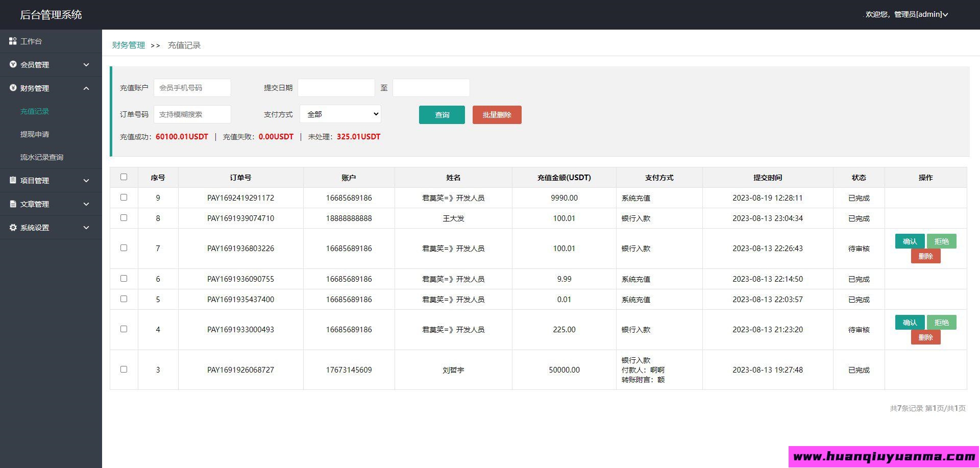980x468 pixels.
Task: Check the box for order PAY1691926068727
Action: coord(124,369)
